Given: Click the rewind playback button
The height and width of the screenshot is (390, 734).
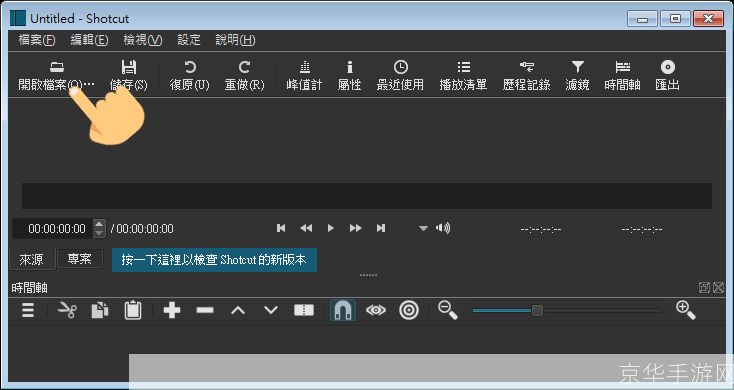Looking at the screenshot, I should click(x=306, y=228).
